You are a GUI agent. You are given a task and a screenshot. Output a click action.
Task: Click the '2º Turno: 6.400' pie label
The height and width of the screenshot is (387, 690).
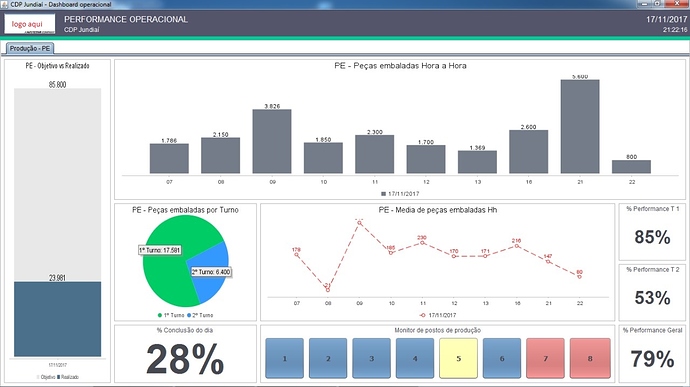click(211, 272)
